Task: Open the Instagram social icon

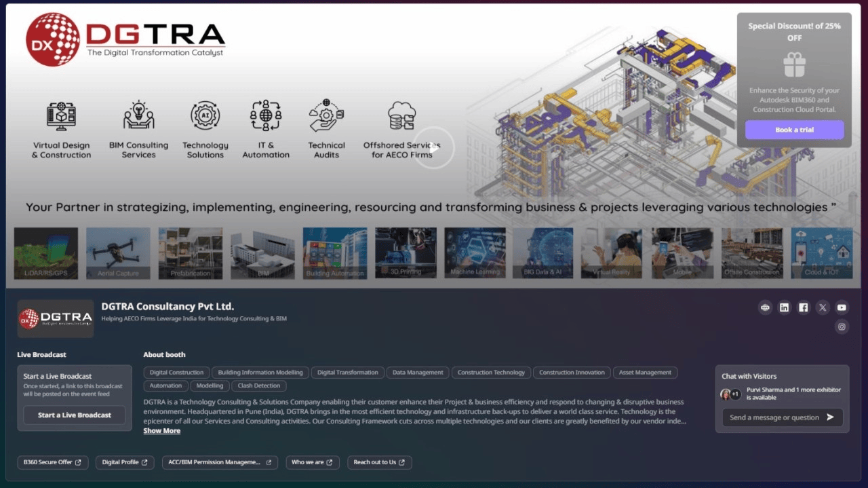Action: (841, 326)
